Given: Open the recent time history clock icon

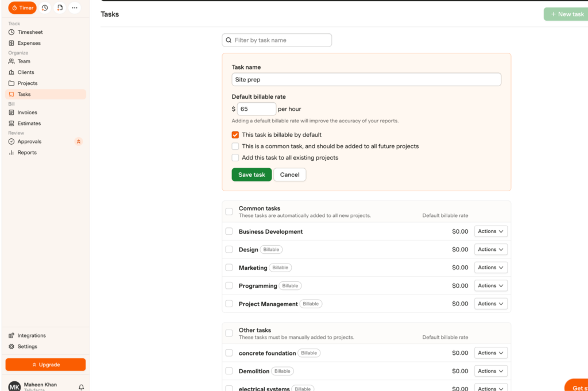Looking at the screenshot, I should pyautogui.click(x=45, y=7).
